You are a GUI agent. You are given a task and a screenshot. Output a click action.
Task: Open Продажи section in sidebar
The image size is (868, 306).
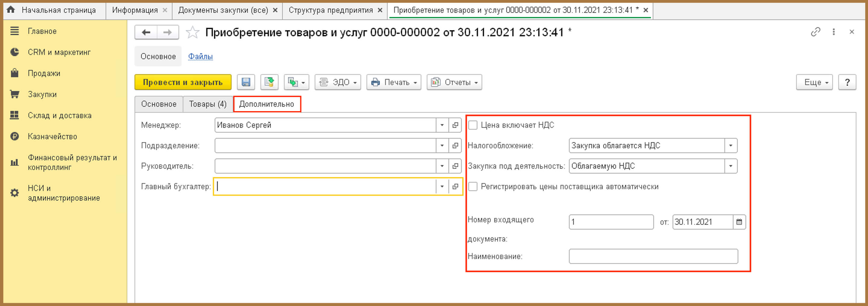pos(44,73)
